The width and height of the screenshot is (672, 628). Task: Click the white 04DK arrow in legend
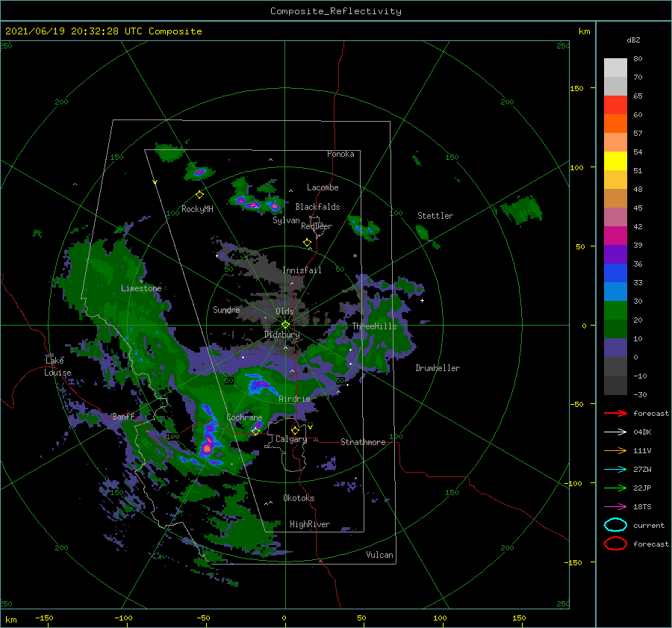click(615, 432)
